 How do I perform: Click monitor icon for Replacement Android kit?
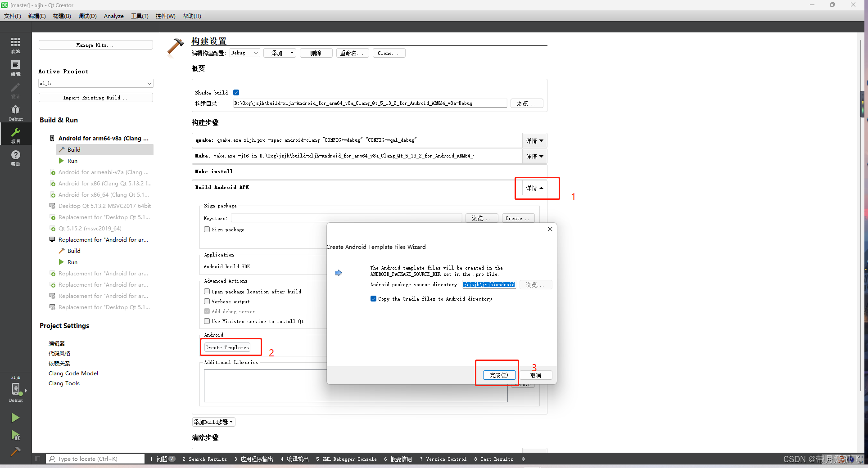(x=52, y=239)
